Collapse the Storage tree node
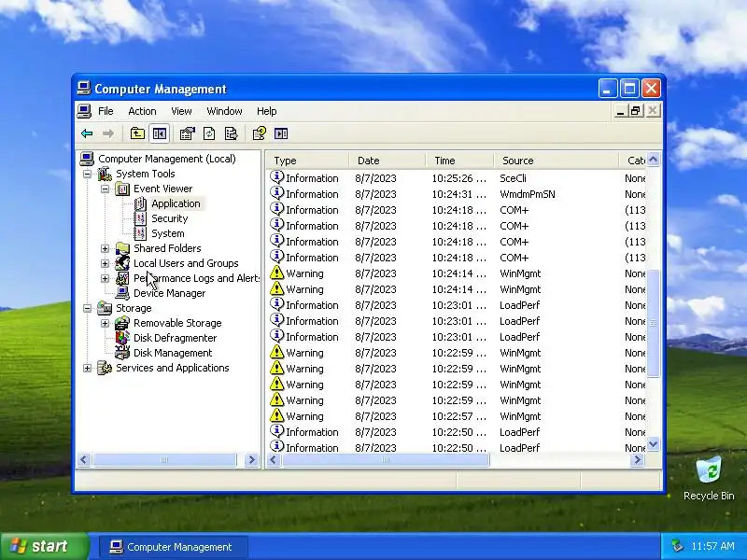 (87, 308)
